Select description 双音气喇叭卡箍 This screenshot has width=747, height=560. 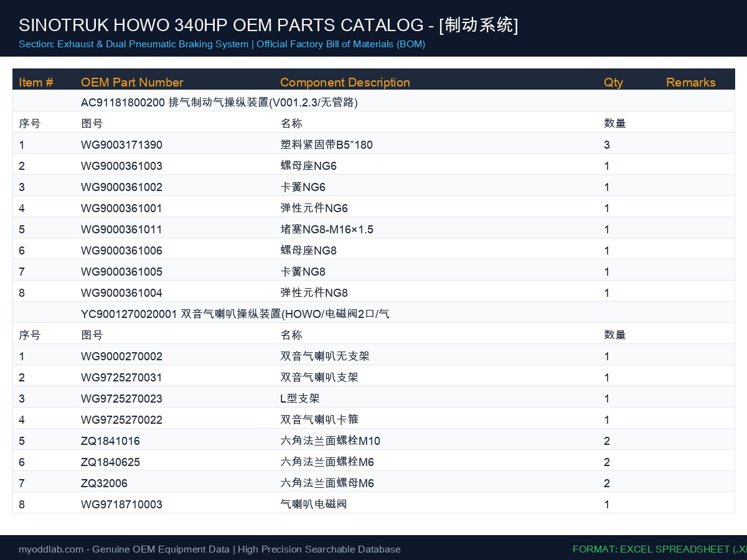pos(319,420)
